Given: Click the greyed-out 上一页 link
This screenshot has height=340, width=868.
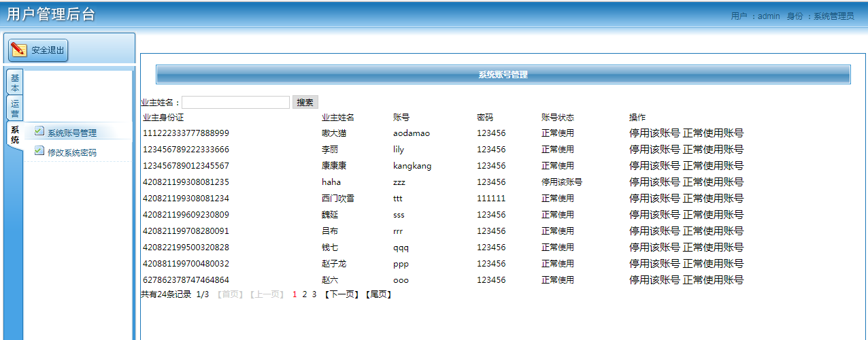Looking at the screenshot, I should pyautogui.click(x=266, y=294).
